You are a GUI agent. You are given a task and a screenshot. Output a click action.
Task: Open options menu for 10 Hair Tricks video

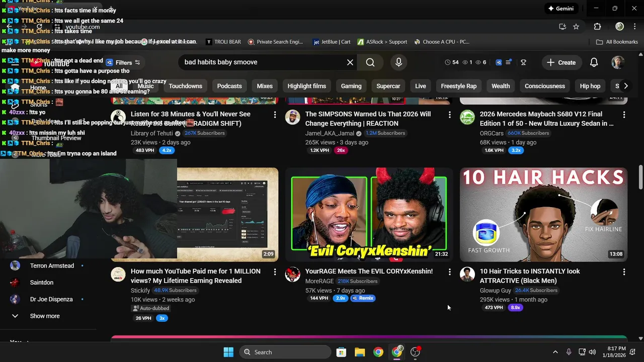[624, 272]
